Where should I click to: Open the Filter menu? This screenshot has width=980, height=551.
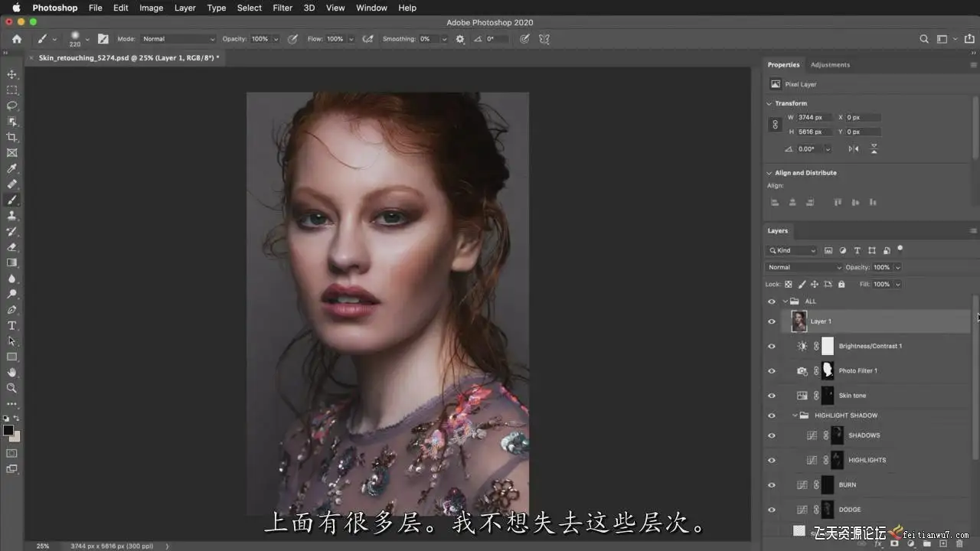coord(283,8)
